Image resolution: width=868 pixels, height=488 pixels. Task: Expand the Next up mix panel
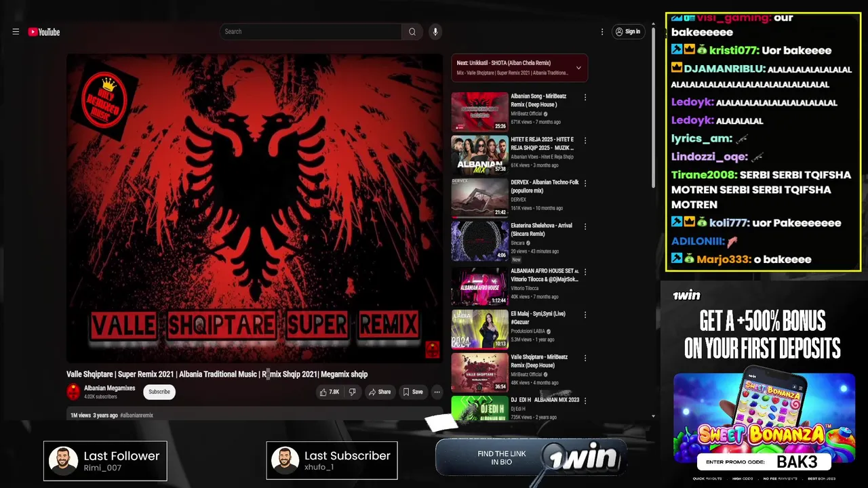[x=578, y=68]
